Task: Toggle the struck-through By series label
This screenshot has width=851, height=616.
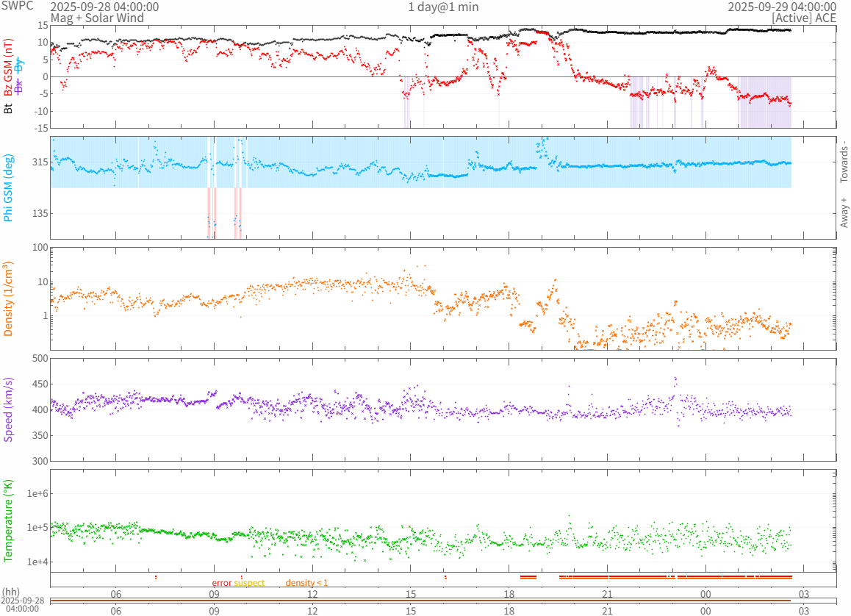Action: (x=19, y=65)
